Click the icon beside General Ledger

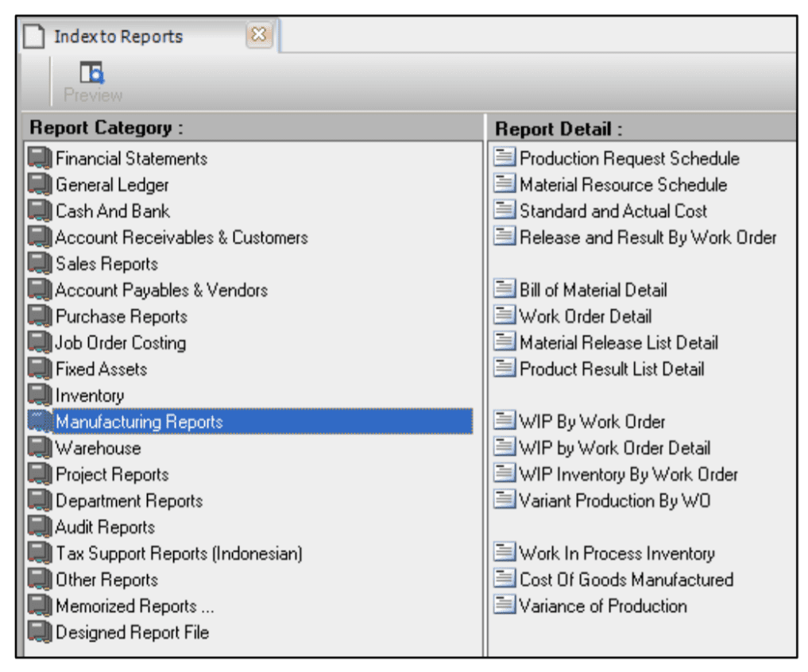tap(40, 184)
